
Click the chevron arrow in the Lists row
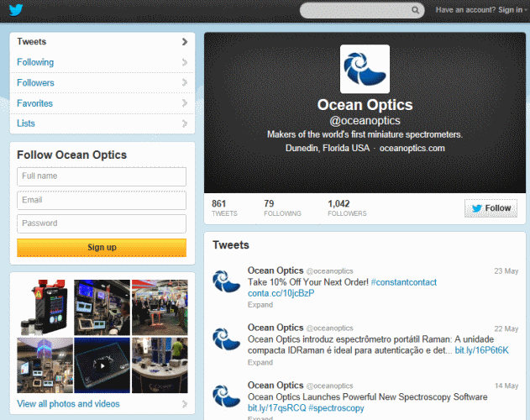(185, 123)
